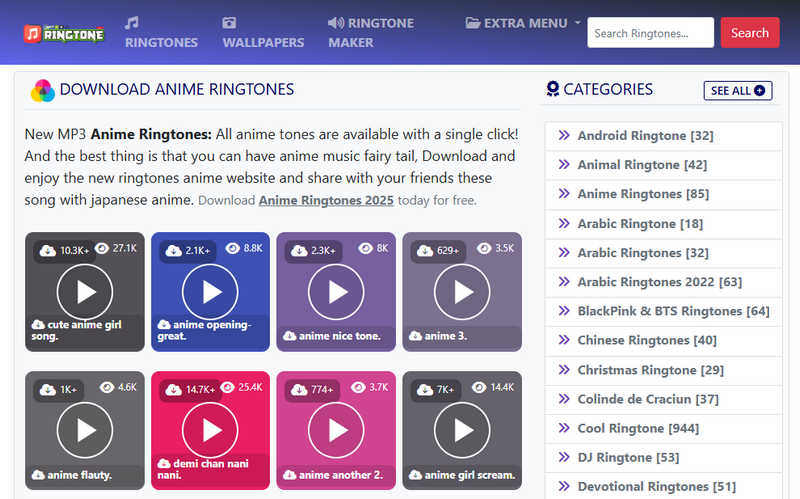Click the demi chan nani nani title

point(203,469)
